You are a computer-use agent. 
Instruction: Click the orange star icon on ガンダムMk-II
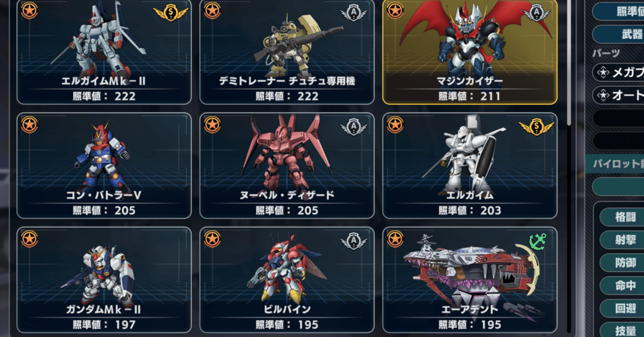click(x=30, y=239)
